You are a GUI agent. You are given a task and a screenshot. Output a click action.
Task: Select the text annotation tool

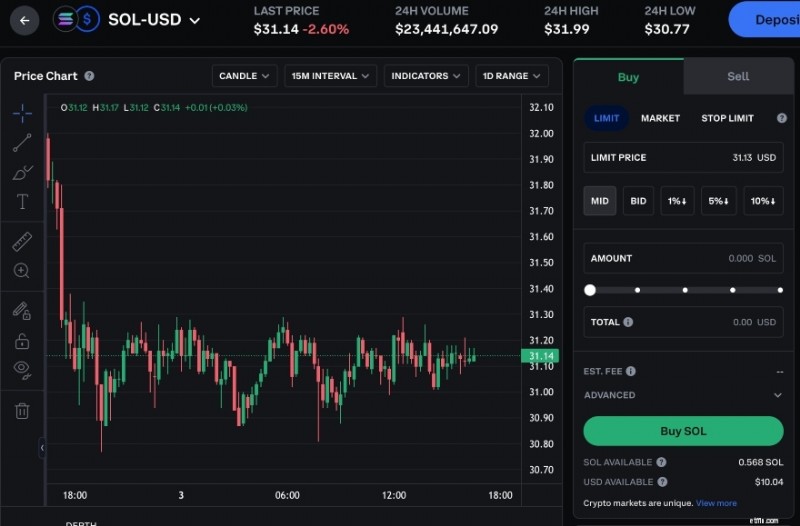[22, 202]
